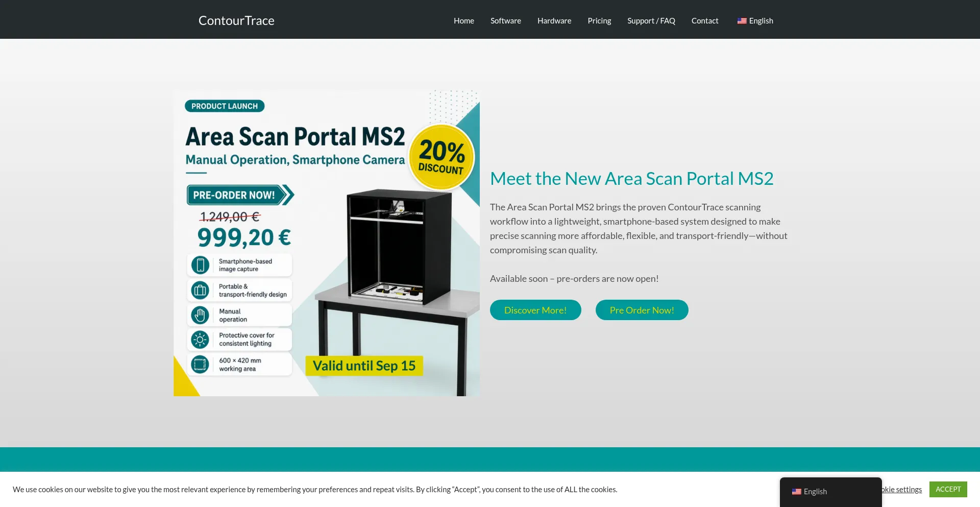Click 'Available soon – pre-orders are now open!' text
The image size is (980, 507).
[574, 279]
